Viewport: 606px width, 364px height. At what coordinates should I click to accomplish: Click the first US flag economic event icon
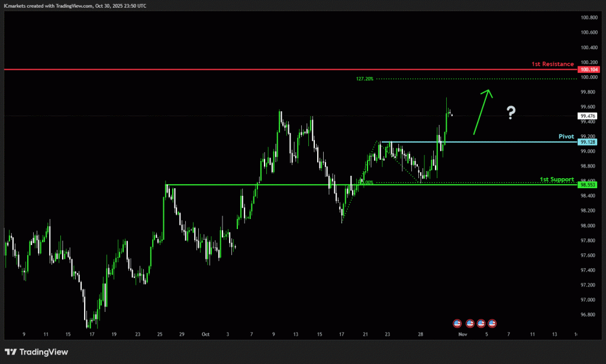point(457,323)
